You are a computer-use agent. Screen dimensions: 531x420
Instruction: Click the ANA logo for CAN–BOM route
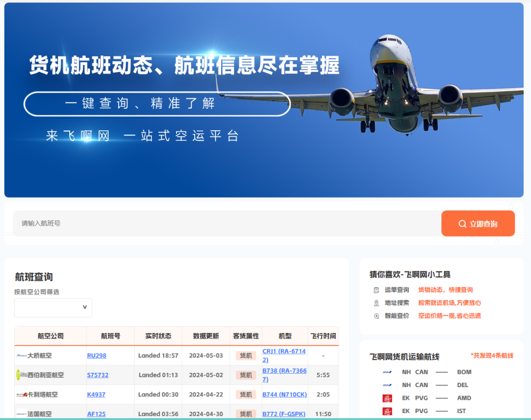pos(387,372)
